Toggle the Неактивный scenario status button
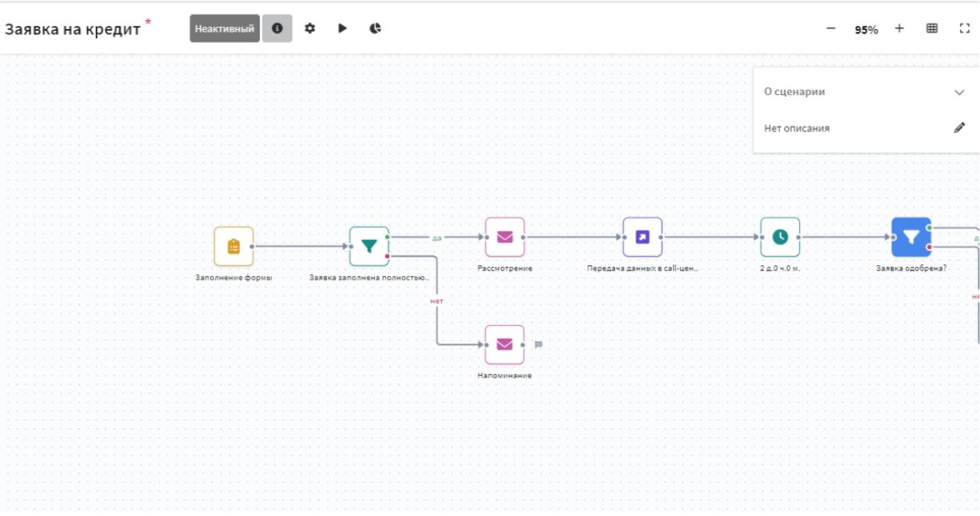This screenshot has height=516, width=980. click(224, 28)
